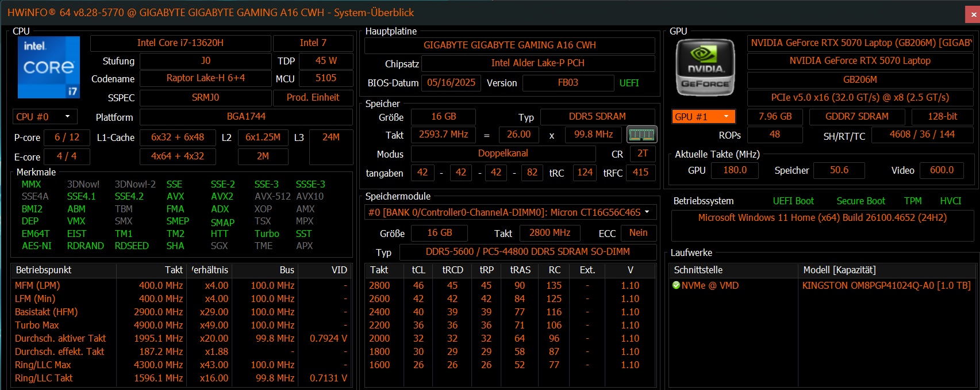Select the Basistakt (HFM) row
980x390 pixels.
pyautogui.click(x=181, y=312)
